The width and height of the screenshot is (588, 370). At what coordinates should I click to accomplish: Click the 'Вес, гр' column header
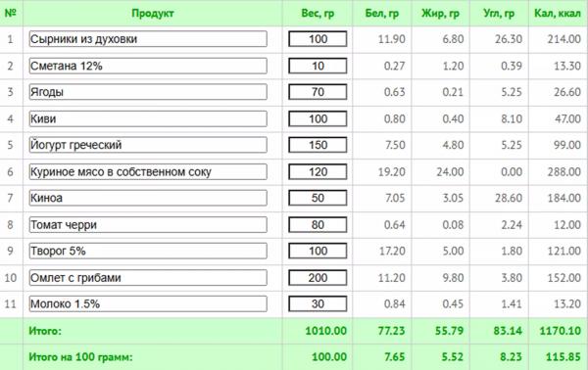click(318, 14)
